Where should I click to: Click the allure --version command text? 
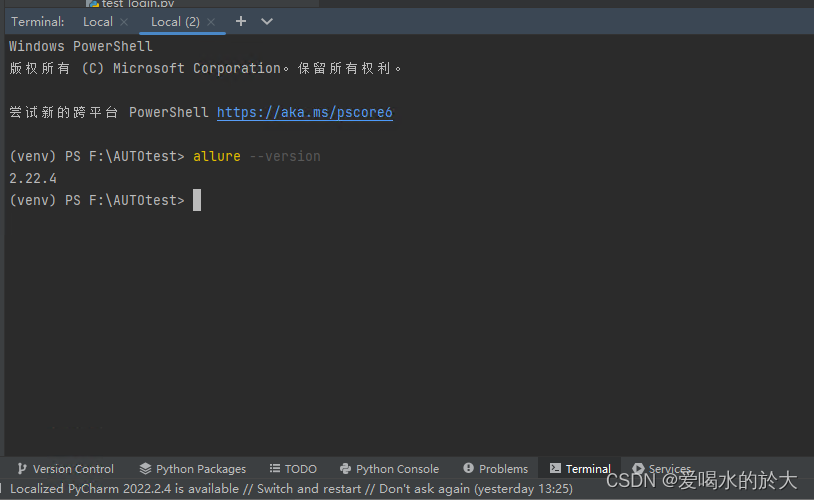[x=257, y=156]
